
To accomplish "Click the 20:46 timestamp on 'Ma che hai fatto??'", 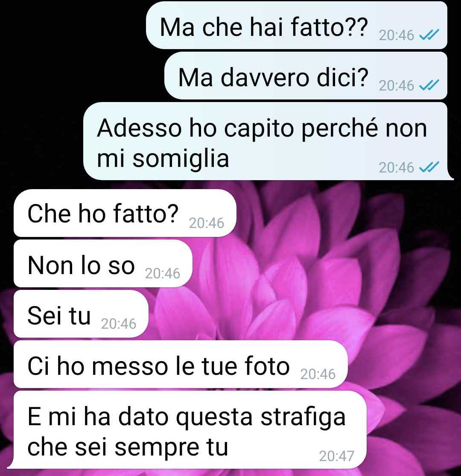I will 397,35.
